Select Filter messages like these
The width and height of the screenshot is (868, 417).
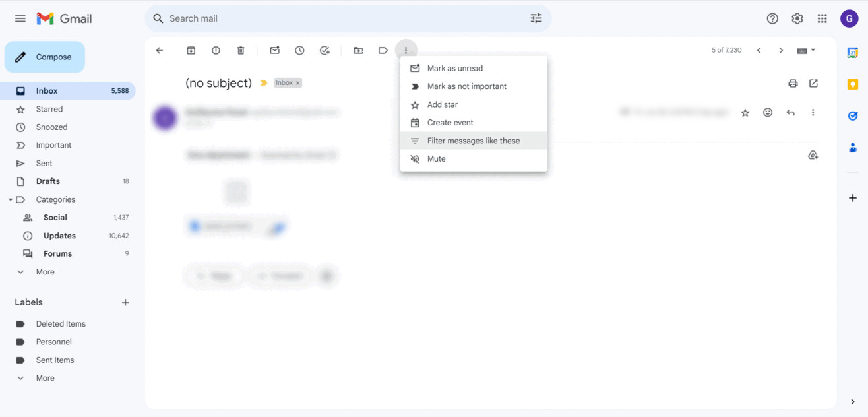point(474,141)
